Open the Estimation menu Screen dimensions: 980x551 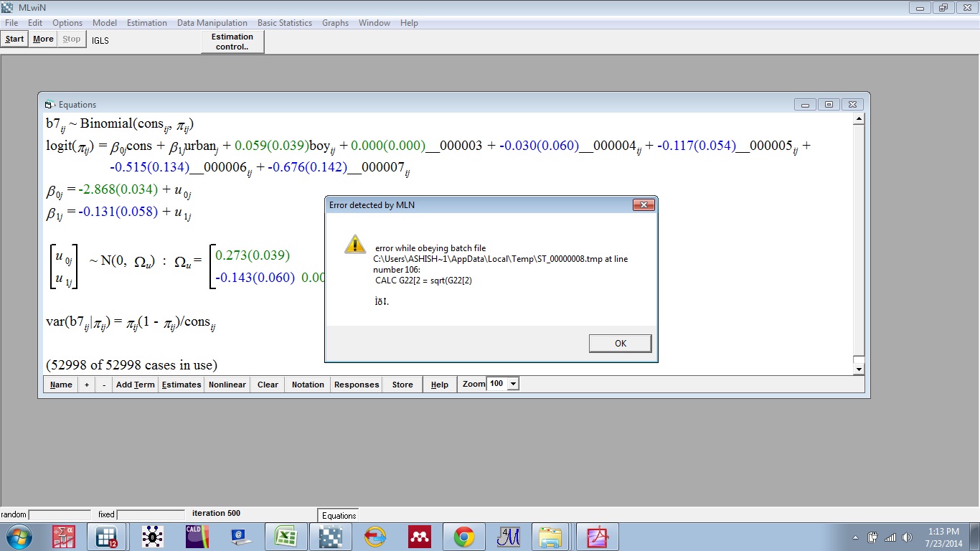coord(146,23)
